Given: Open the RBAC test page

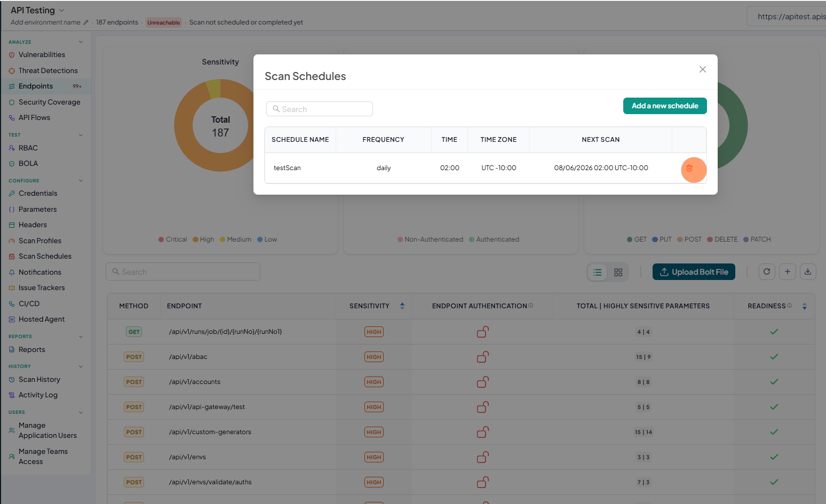Looking at the screenshot, I should pos(28,148).
